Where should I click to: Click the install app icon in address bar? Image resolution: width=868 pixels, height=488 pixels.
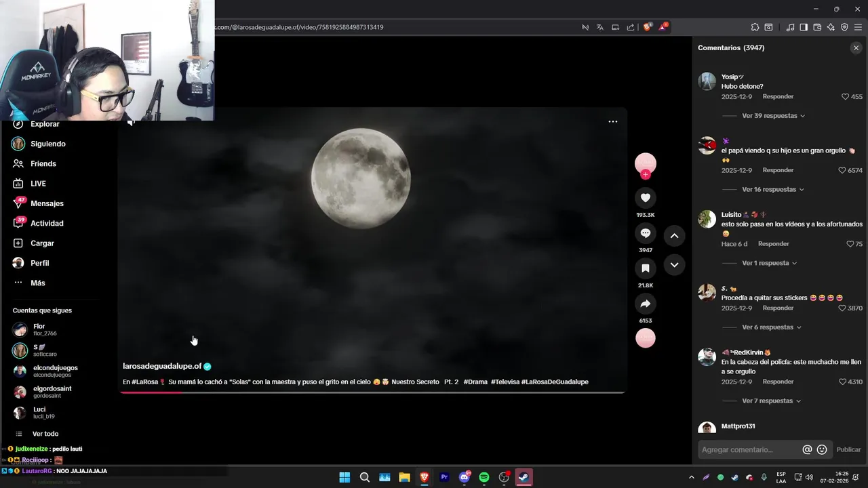click(615, 27)
